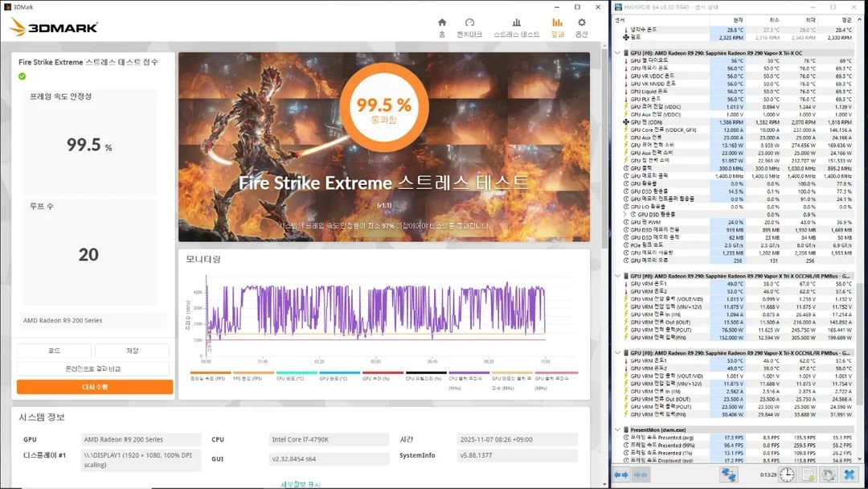Switch to the 옵션 tab label
Viewport: 868px width, 489px height.
tap(582, 35)
